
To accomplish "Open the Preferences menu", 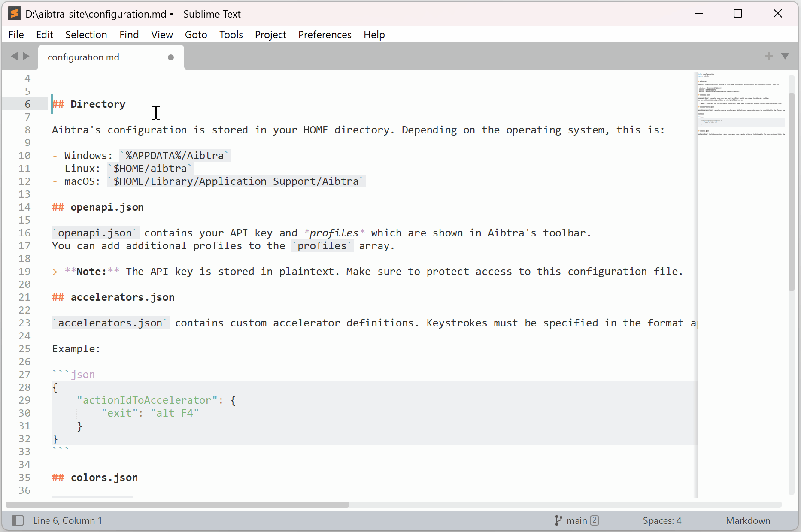I will point(325,35).
